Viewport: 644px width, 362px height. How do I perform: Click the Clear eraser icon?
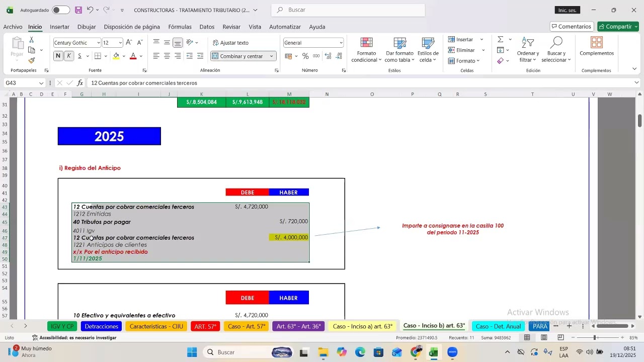[500, 61]
